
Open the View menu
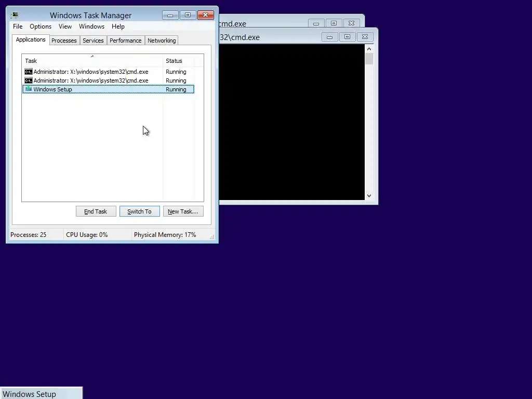pyautogui.click(x=65, y=26)
